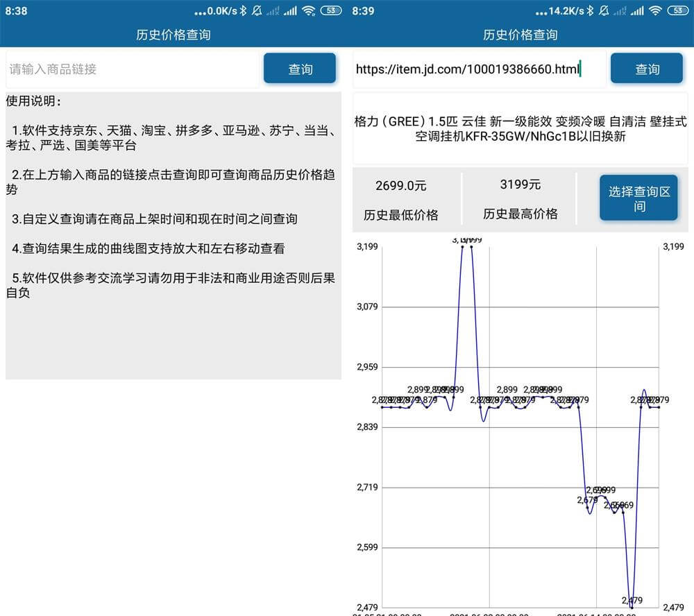This screenshot has width=694, height=616.
Task: Tap the battery 53 icon in right status bar
Action: click(x=677, y=10)
